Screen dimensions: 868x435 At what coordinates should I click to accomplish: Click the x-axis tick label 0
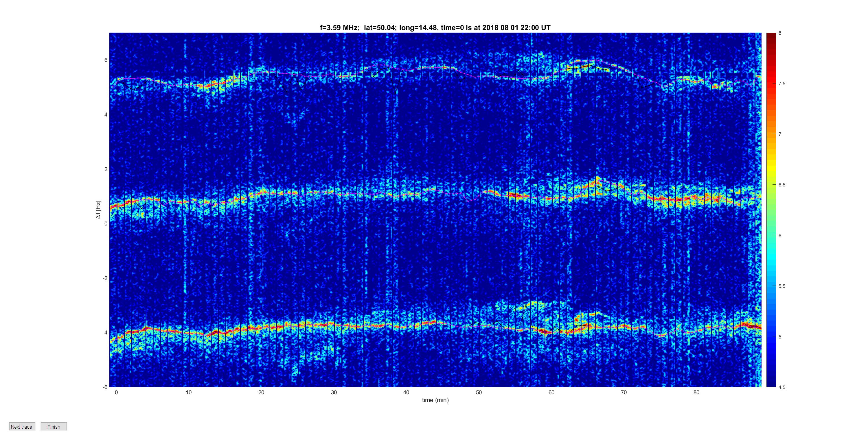point(116,392)
